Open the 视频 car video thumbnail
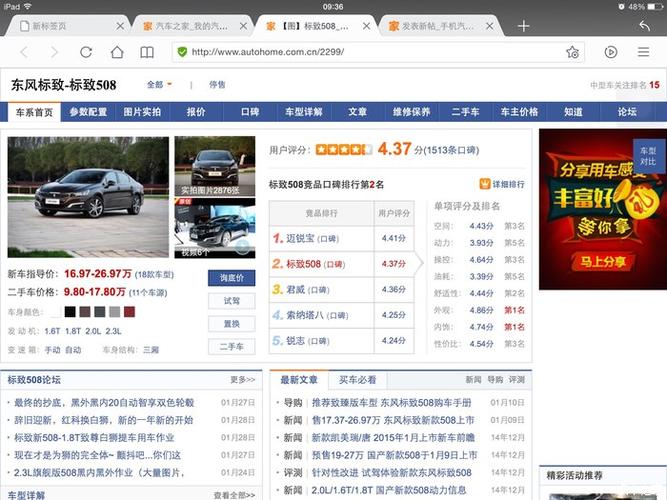Viewport: 667px width, 500px height. tap(215, 229)
